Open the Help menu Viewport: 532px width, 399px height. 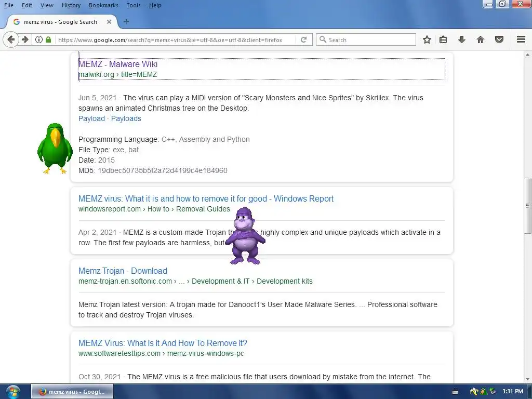pyautogui.click(x=155, y=5)
